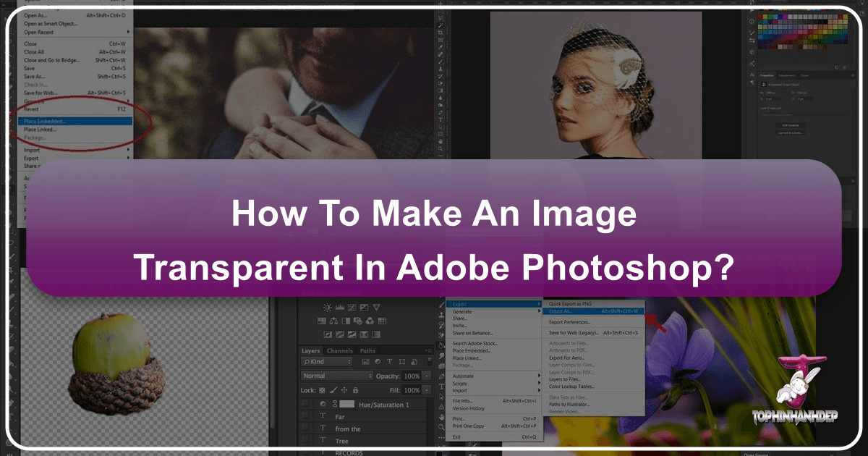This screenshot has width=868, height=456.
Task: Click the "Convert to Linked..." button
Action: pyautogui.click(x=791, y=132)
